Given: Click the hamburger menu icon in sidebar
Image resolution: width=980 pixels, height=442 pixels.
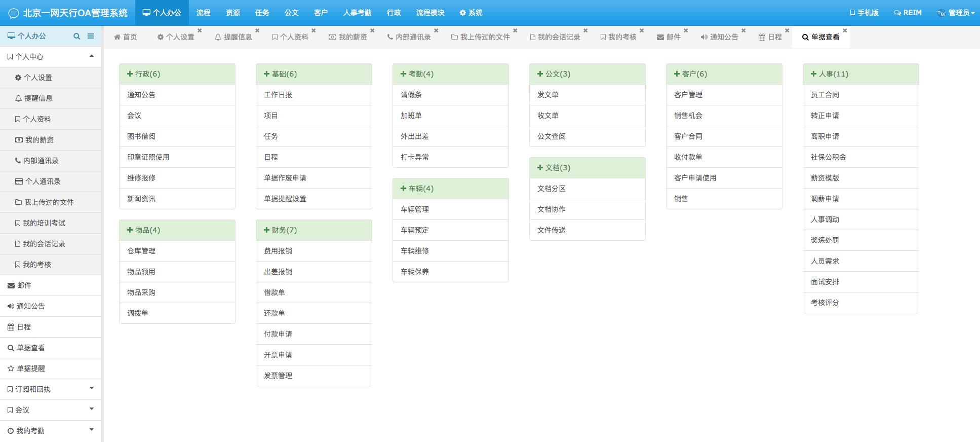Looking at the screenshot, I should (x=91, y=36).
